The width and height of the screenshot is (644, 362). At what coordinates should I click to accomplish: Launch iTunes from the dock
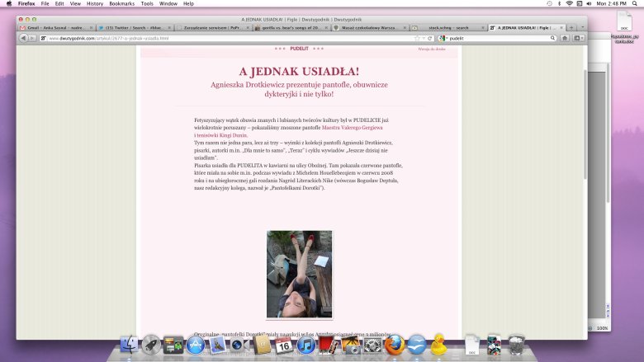coord(306,345)
